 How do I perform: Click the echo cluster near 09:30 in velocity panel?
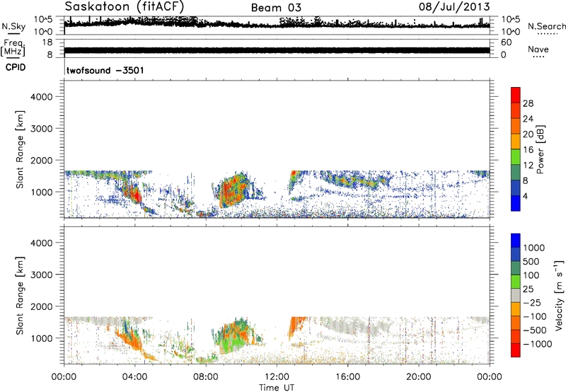(233, 335)
